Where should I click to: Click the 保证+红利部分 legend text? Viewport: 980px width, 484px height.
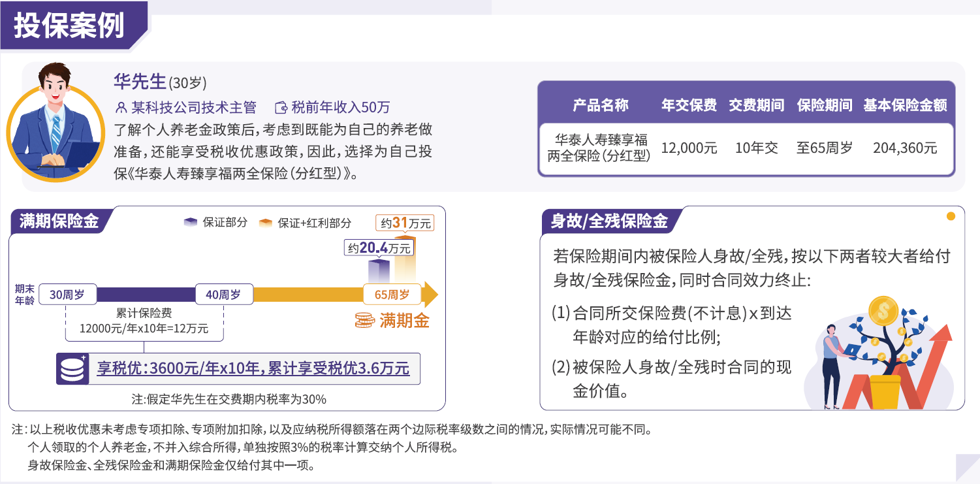point(315,223)
